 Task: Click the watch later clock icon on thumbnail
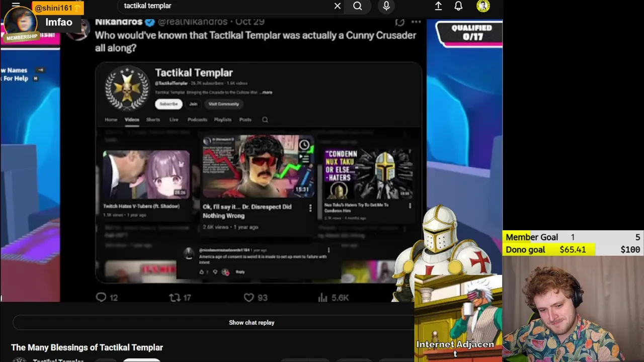coord(304,146)
